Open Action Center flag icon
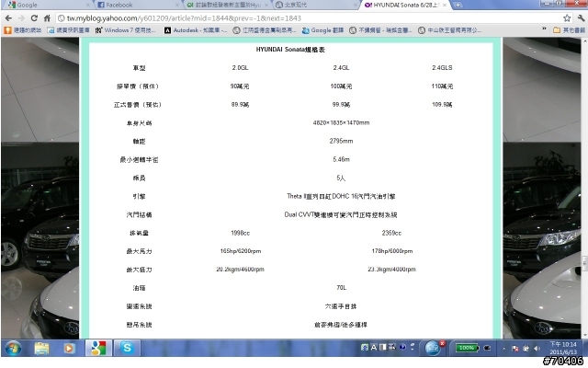Image resolution: width=588 pixels, height=368 pixels. (514, 349)
